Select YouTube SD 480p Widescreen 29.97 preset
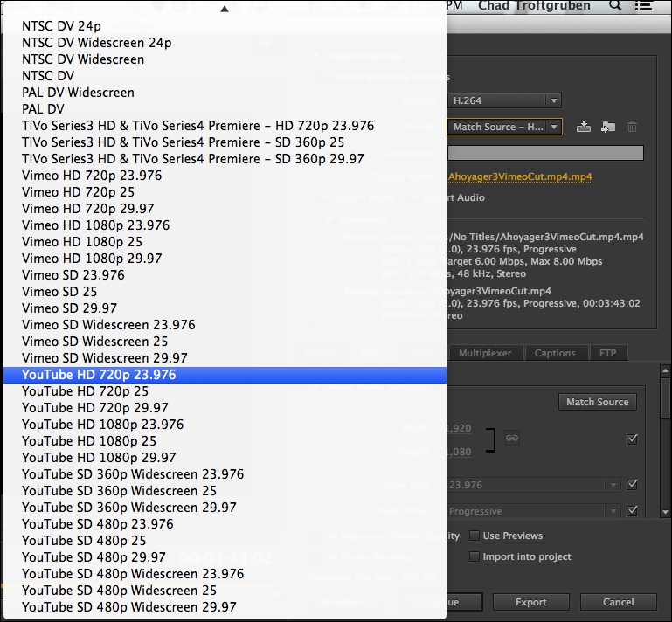Image resolution: width=672 pixels, height=622 pixels. click(225, 607)
